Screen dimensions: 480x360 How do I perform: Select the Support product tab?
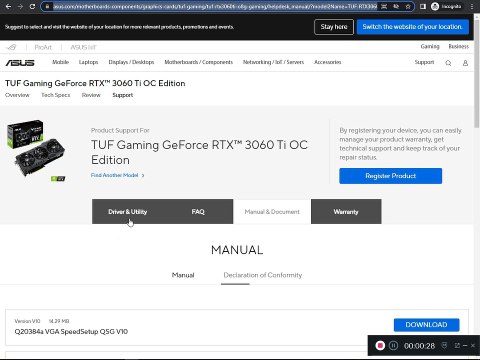pyautogui.click(x=123, y=95)
